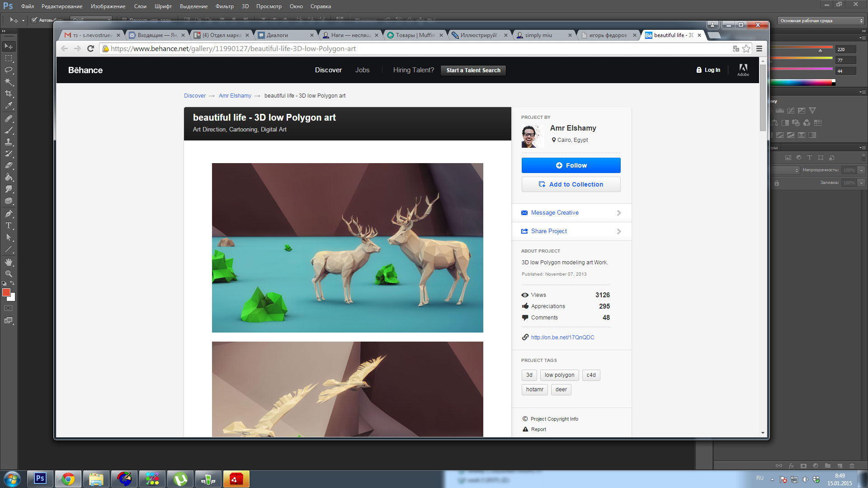Select the Sponge tool

click(x=9, y=201)
